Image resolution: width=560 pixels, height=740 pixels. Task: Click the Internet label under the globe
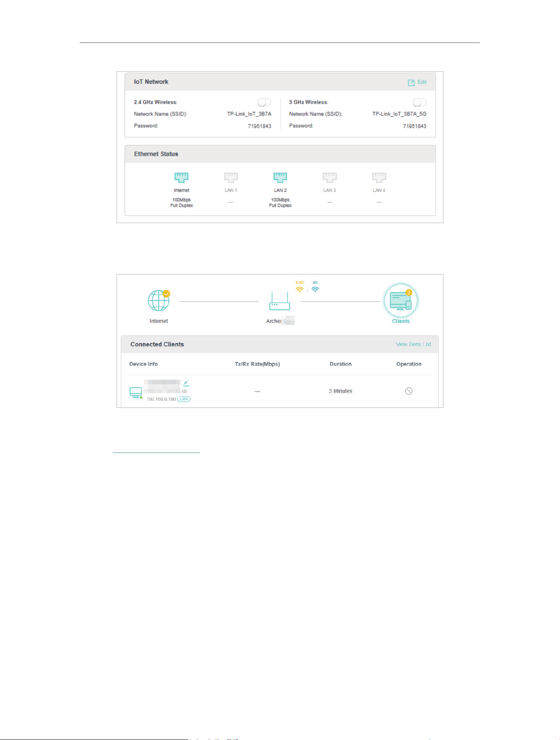coord(159,321)
